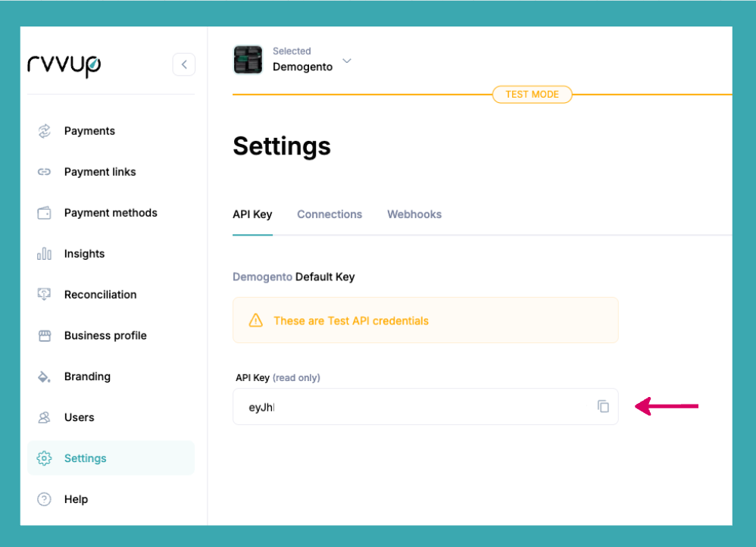Click the Reconciliation icon in sidebar
The image size is (756, 547).
(44, 295)
